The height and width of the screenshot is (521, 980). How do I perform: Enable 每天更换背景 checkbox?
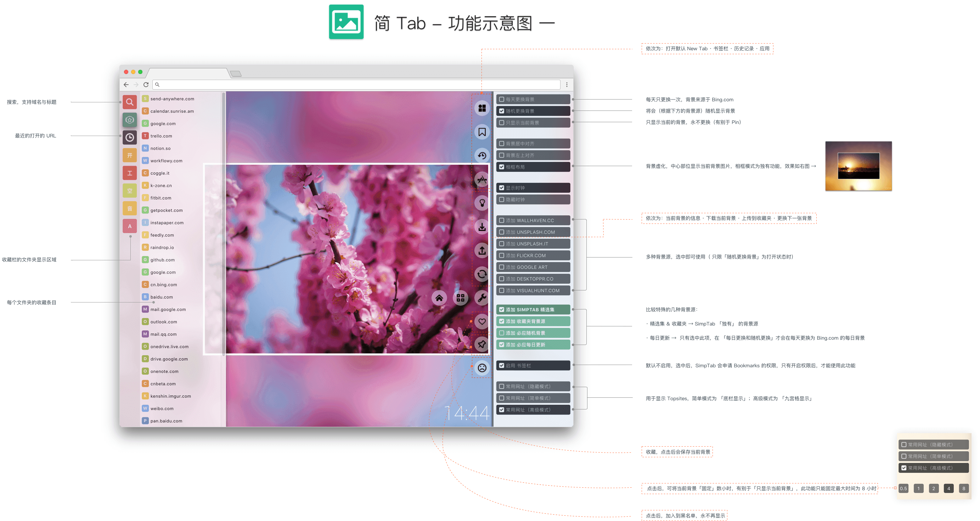click(x=501, y=99)
